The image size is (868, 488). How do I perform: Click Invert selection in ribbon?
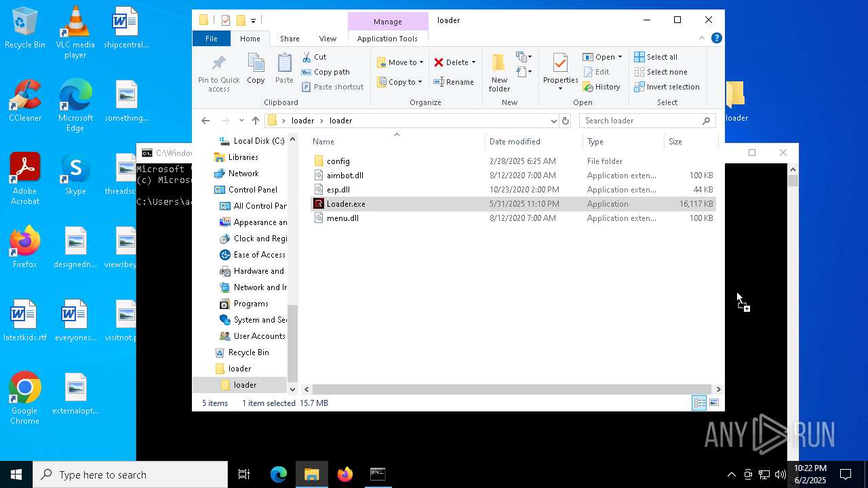point(667,87)
